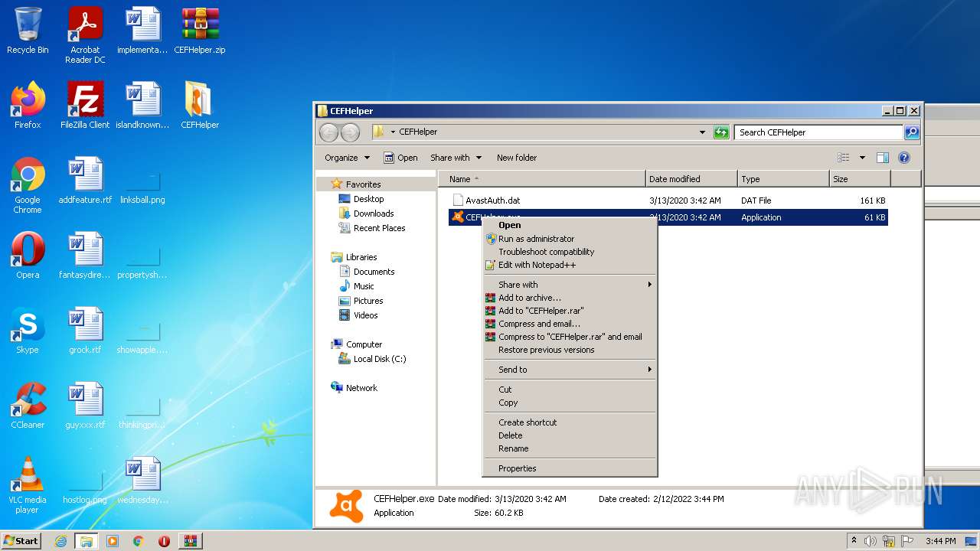Select Create shortcut
Image resolution: width=980 pixels, height=551 pixels.
570,422
